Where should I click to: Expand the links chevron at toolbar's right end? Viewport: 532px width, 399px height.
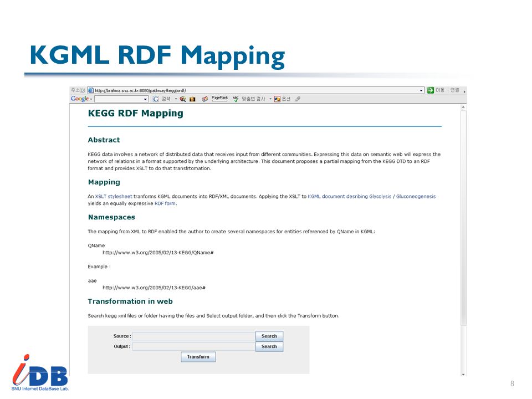464,91
